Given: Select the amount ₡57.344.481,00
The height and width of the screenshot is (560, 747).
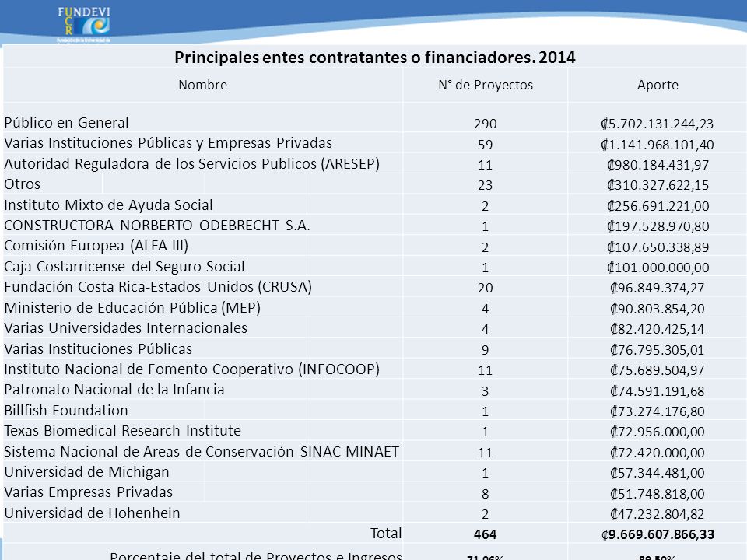Looking at the screenshot, I should pyautogui.click(x=658, y=473).
